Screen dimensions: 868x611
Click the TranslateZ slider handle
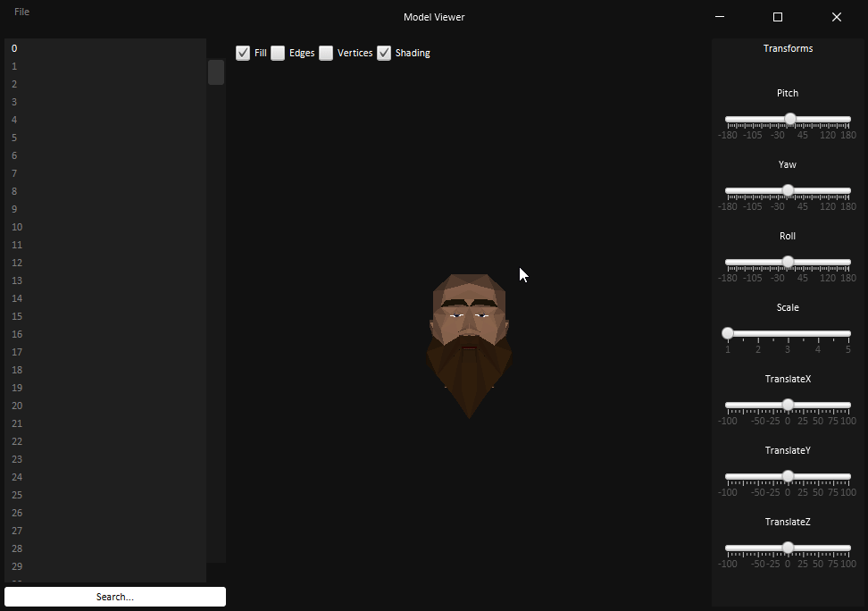point(788,548)
